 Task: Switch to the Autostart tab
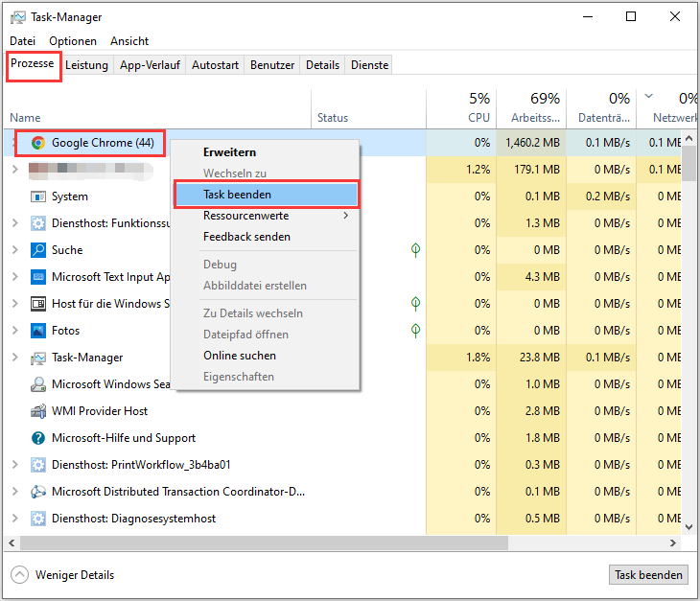point(215,65)
